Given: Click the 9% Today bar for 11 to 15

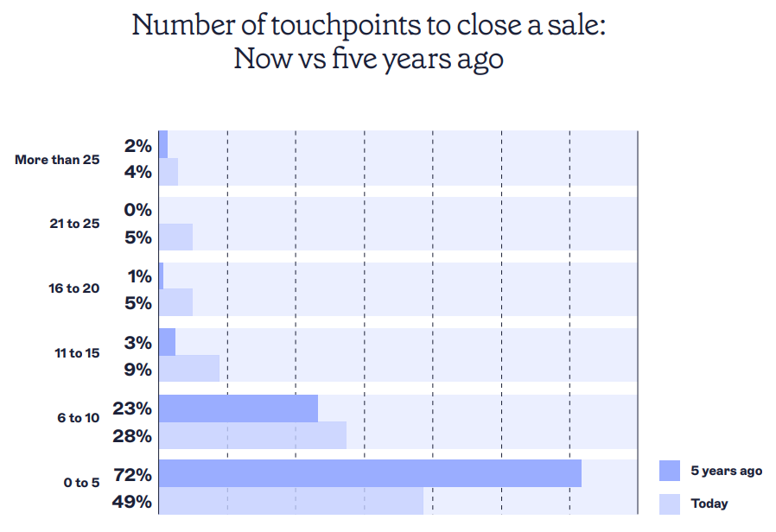Looking at the screenshot, I should coord(189,369).
